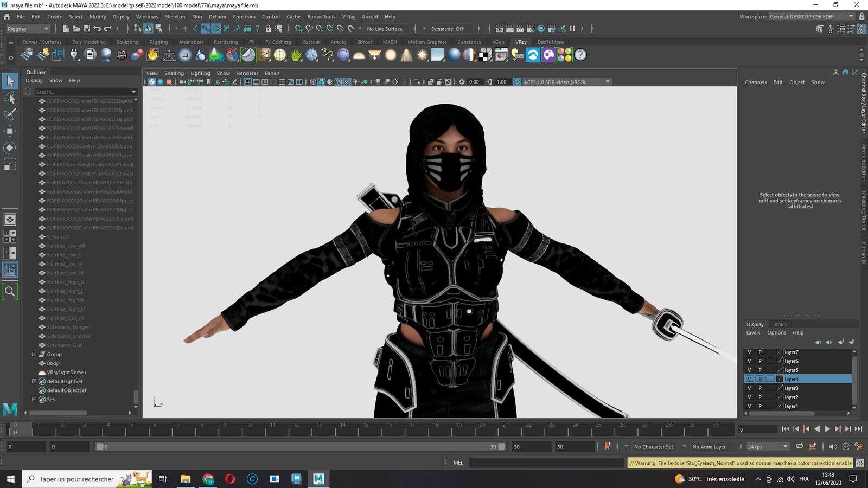Open the 24 fps frame rate dropdown
The height and width of the screenshot is (488, 868).
point(767,447)
